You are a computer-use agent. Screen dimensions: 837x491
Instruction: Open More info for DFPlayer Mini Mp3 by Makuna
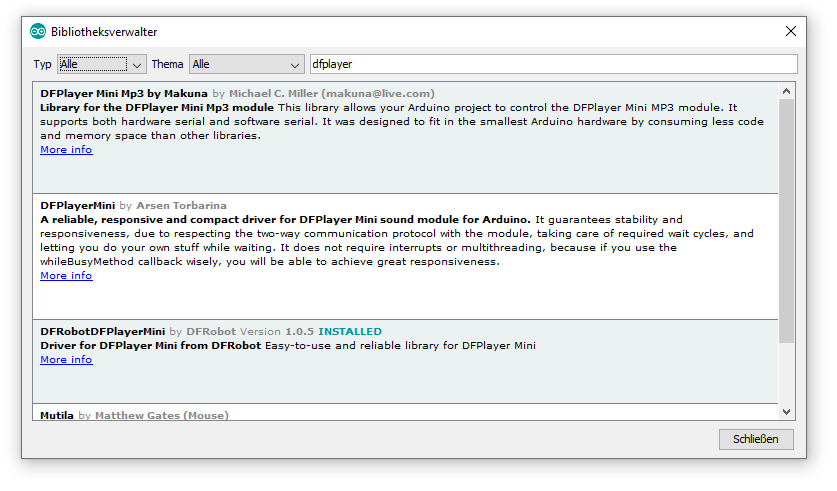[x=66, y=150]
